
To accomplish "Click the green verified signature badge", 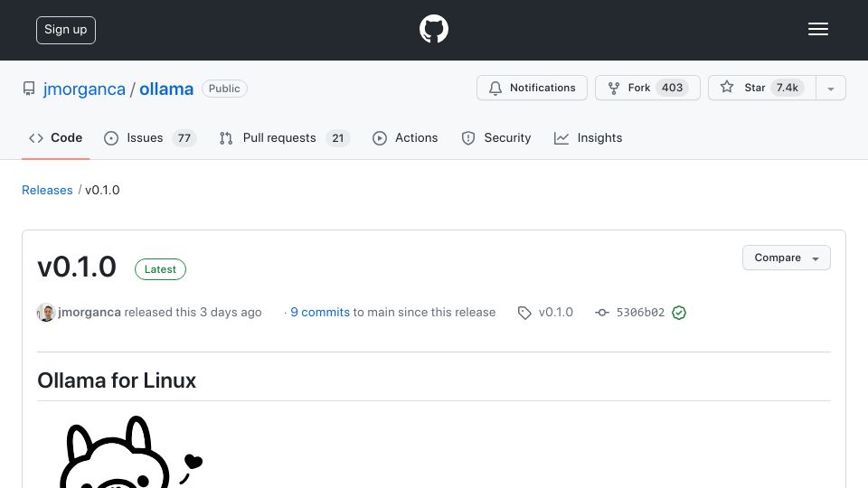I will tap(679, 313).
